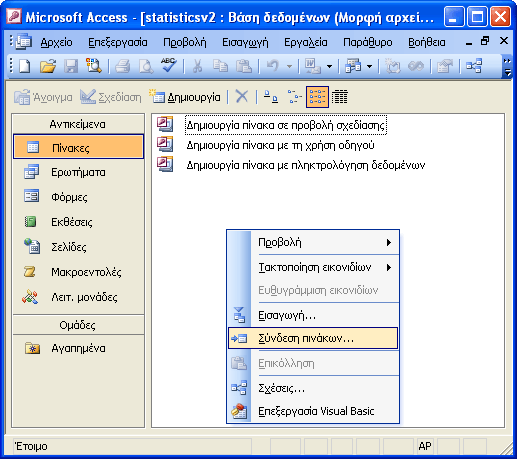Image resolution: width=517 pixels, height=459 pixels.
Task: Switch to Small Icons view
Action: pyautogui.click(x=295, y=97)
